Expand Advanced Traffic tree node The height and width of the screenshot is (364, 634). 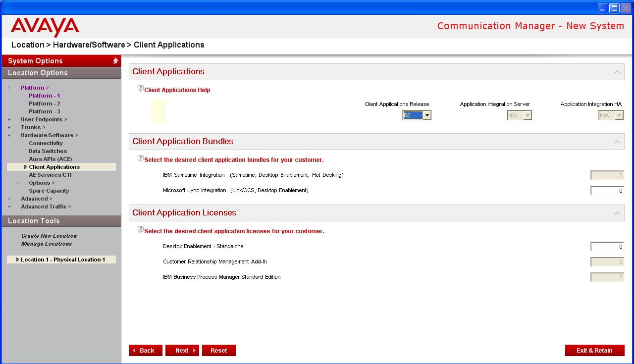click(9, 207)
